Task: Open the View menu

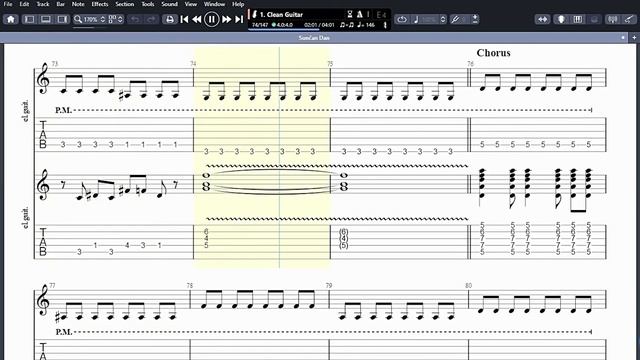Action: [x=191, y=4]
